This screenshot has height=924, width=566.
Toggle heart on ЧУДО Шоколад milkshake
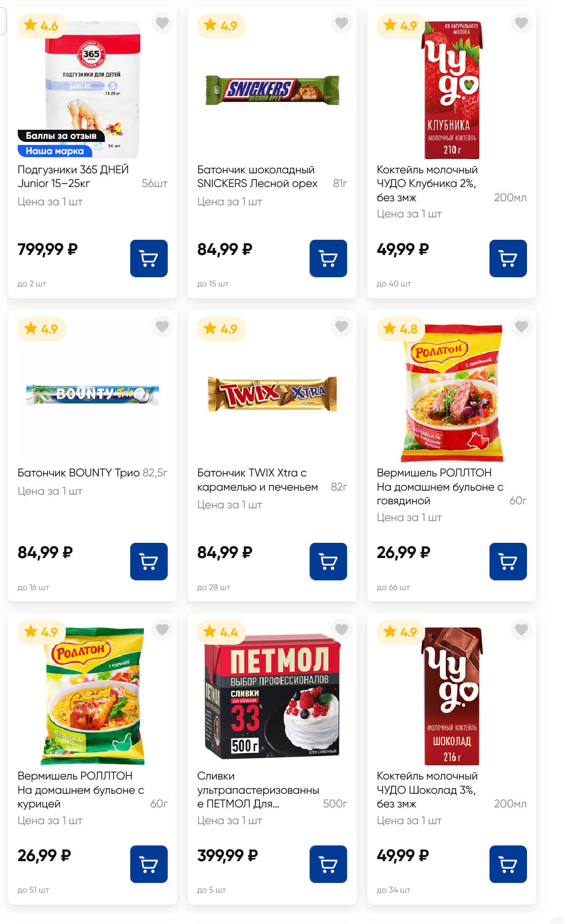(521, 630)
